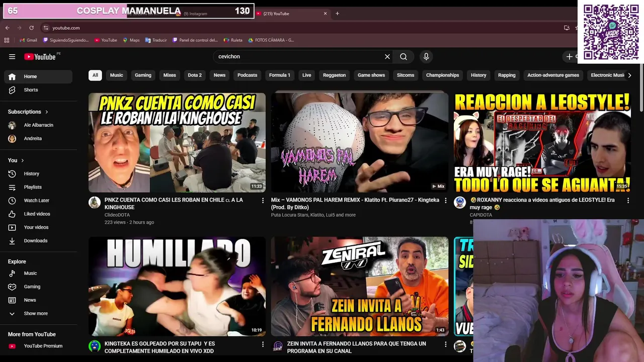Viewport: 644px width, 362px height.
Task: Select the Dota 2 filter chip
Action: pos(195,75)
